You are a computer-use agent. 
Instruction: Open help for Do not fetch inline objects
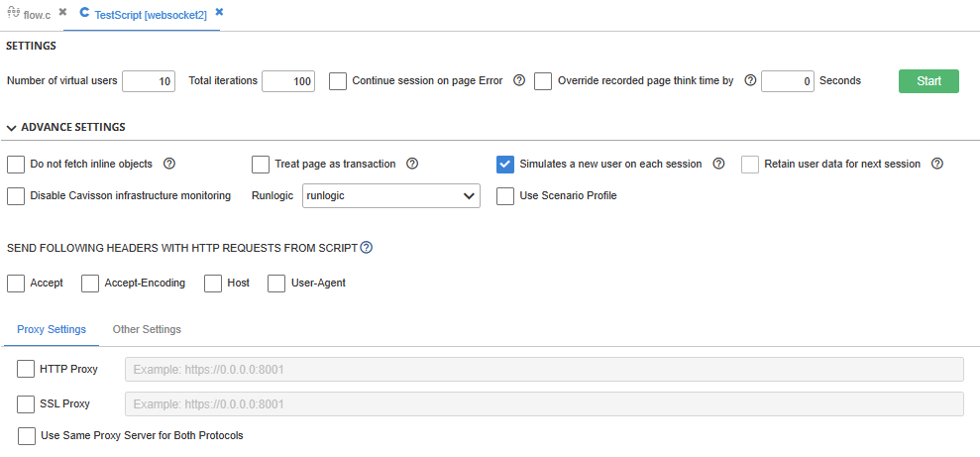168,164
